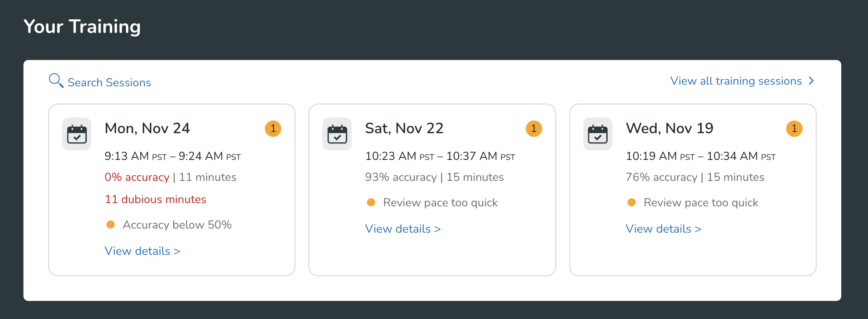
Task: Click chevron next to View all training sessions
Action: 811,81
